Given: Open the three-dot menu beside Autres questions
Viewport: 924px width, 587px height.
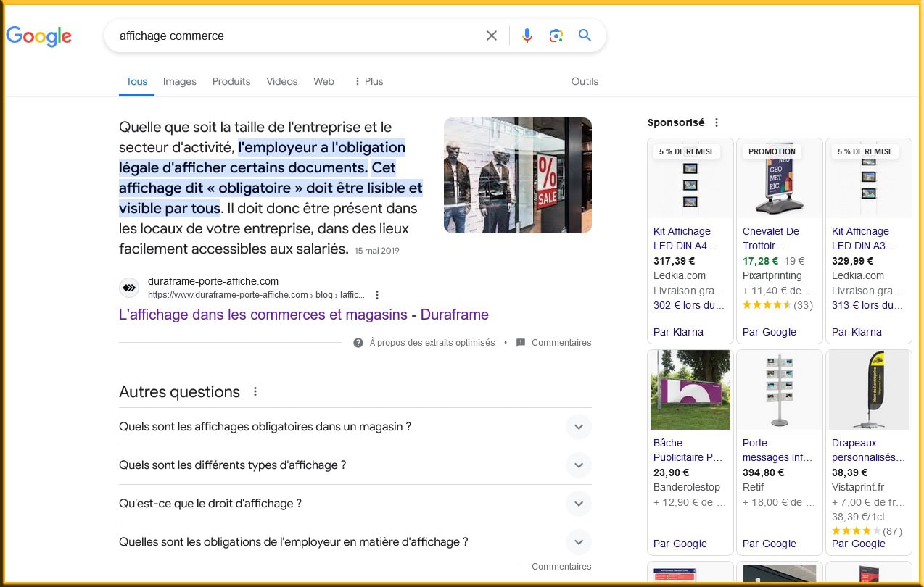Looking at the screenshot, I should tap(255, 391).
